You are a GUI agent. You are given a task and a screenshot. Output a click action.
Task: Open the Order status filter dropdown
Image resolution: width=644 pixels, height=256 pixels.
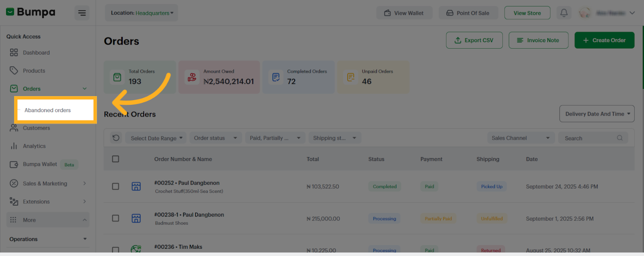(216, 138)
